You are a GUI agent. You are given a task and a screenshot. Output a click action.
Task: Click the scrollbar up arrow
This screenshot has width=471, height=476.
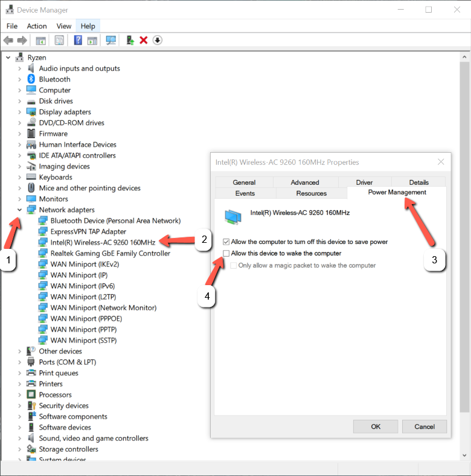pyautogui.click(x=464, y=57)
